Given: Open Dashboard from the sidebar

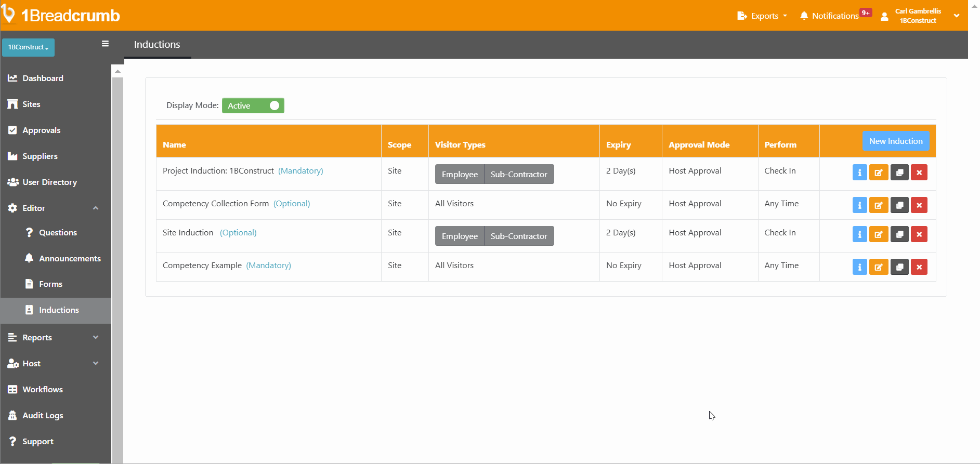Looking at the screenshot, I should [x=43, y=78].
